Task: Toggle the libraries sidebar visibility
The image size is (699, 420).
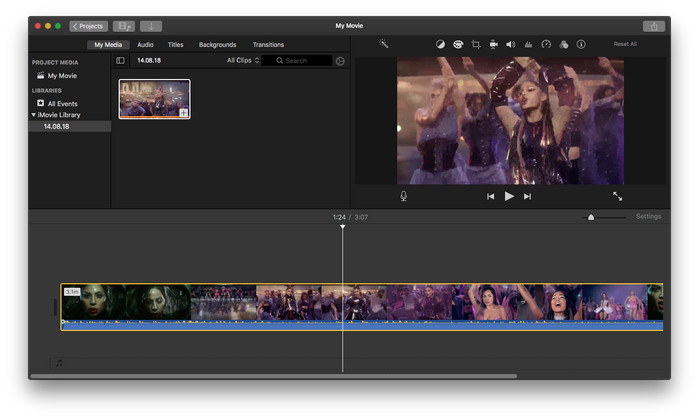Action: (121, 61)
